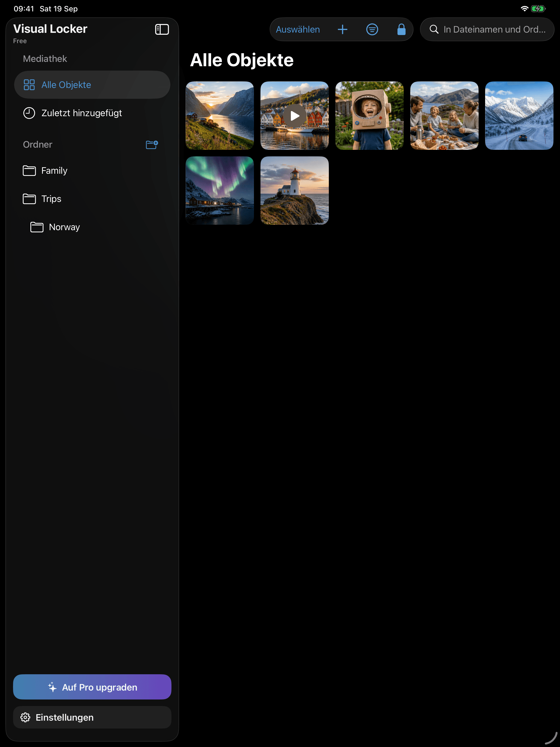Click the new folder icon beside Ordner
This screenshot has width=560, height=747.
152,144
